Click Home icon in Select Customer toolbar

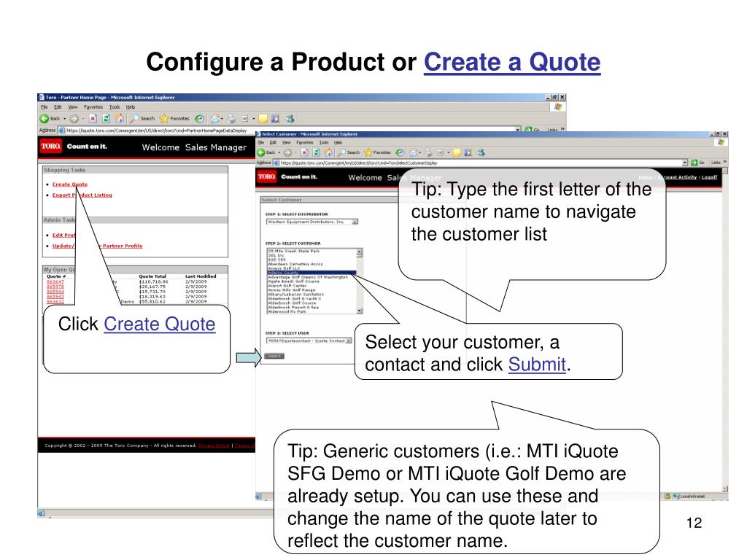click(x=328, y=152)
